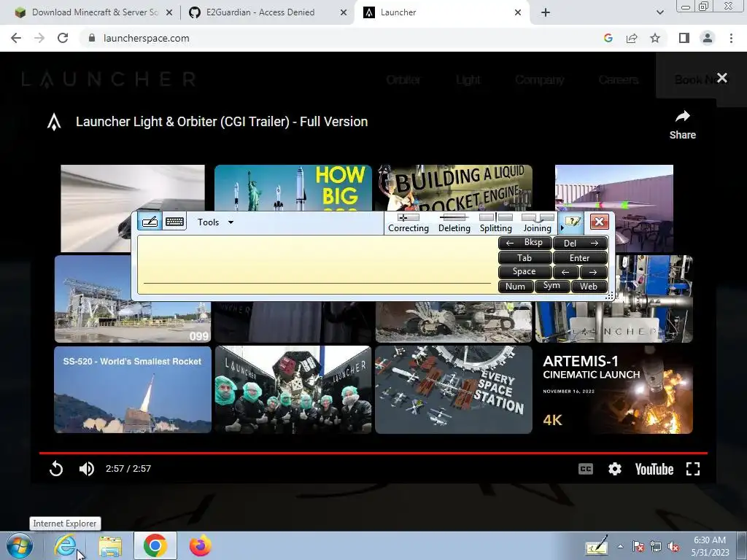Play Building a Liquid Rocket Engine video
747x560 pixels.
click(454, 188)
